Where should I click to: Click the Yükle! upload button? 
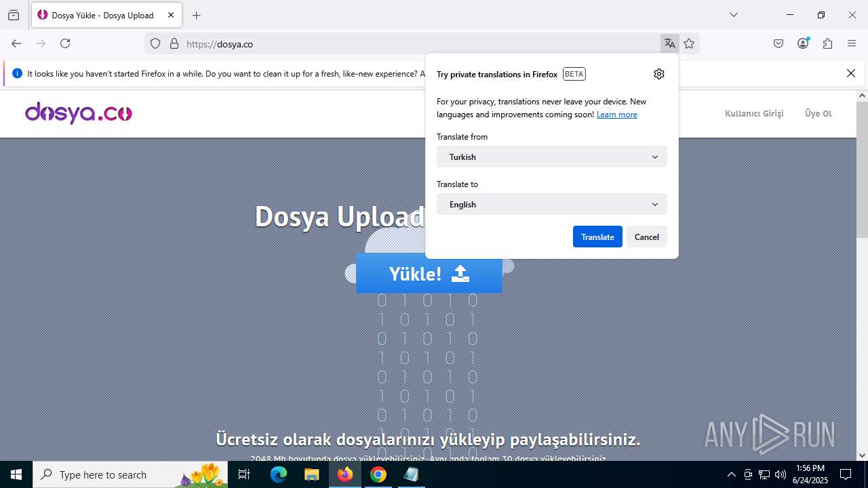pyautogui.click(x=429, y=274)
